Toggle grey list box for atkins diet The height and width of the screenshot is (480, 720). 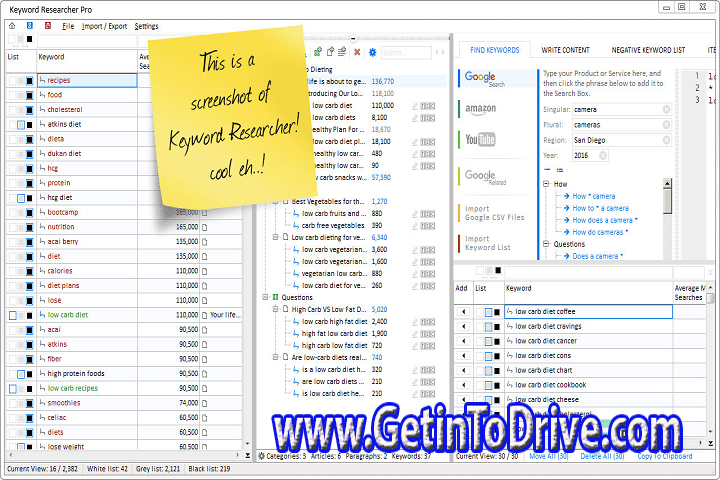point(21,125)
